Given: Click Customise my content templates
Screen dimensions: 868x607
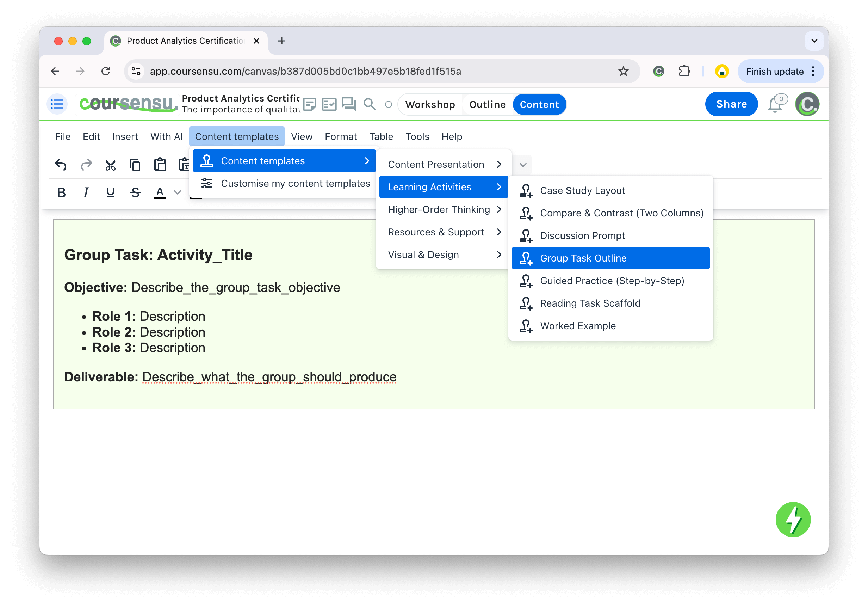Looking at the screenshot, I should (295, 183).
